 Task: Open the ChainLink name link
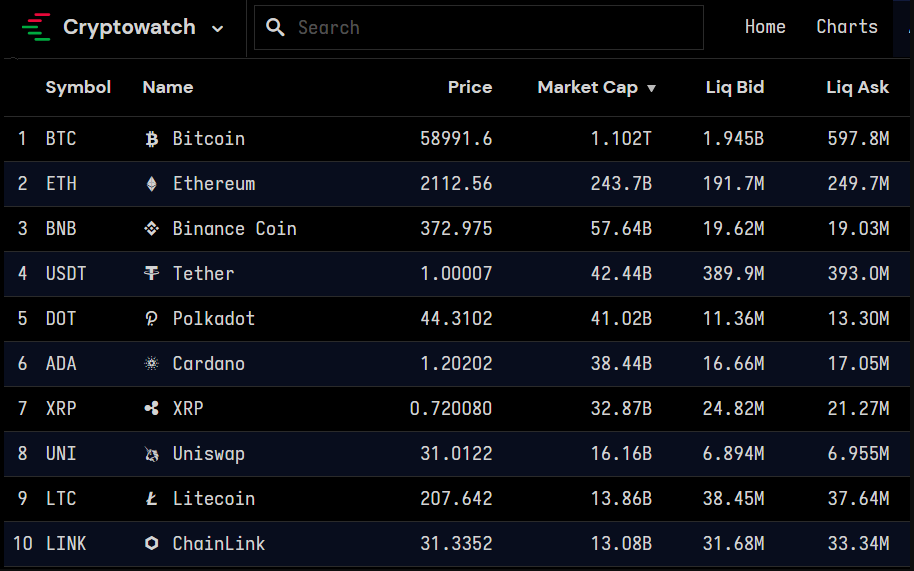pos(219,544)
